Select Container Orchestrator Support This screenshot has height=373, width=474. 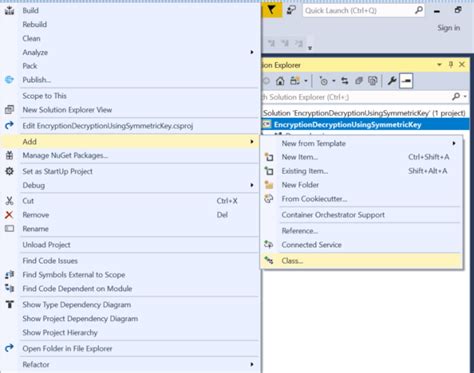(x=333, y=215)
